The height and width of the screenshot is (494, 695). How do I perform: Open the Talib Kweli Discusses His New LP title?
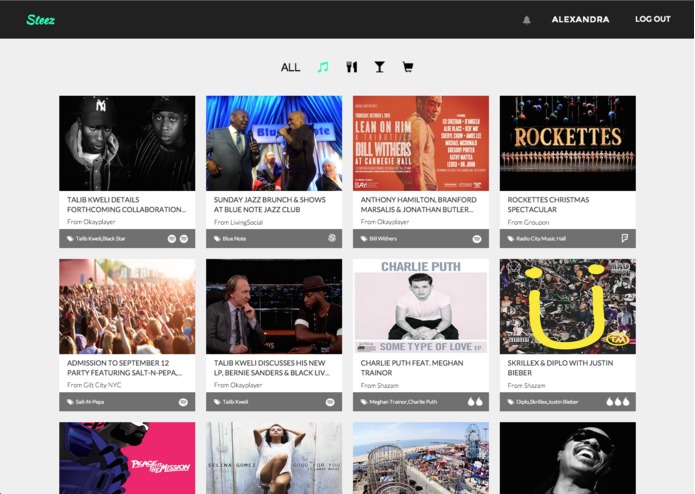click(272, 368)
